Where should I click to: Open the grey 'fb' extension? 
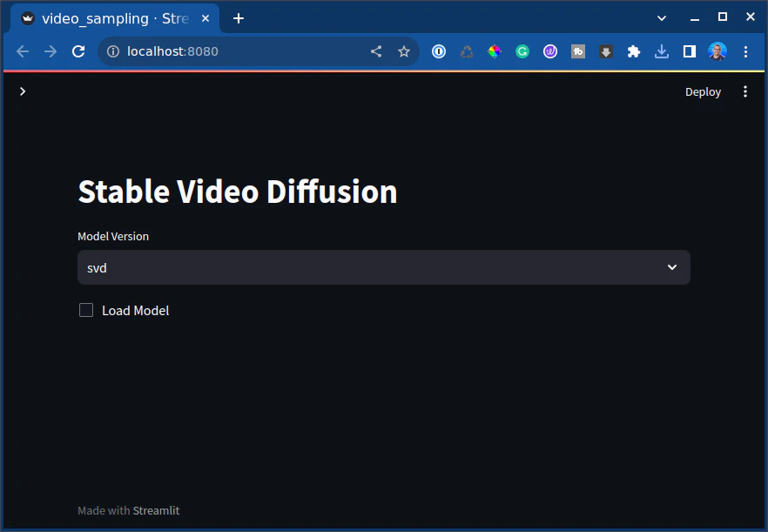(x=578, y=51)
